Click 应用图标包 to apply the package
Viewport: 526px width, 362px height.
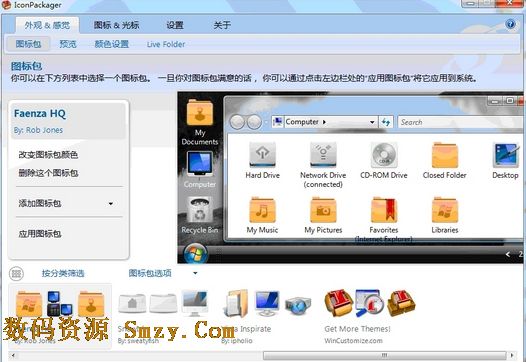[40, 234]
